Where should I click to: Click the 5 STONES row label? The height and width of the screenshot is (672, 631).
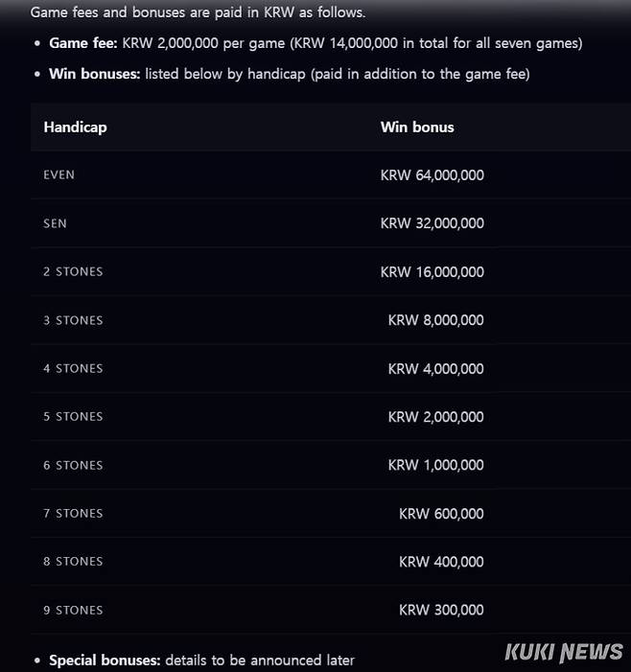coord(73,417)
